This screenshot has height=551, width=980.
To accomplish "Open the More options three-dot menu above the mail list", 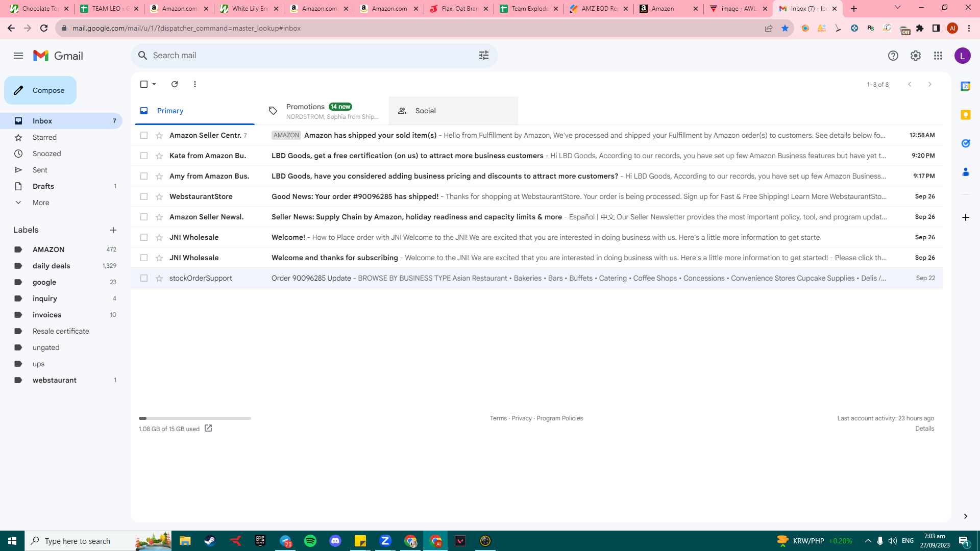I will [195, 84].
